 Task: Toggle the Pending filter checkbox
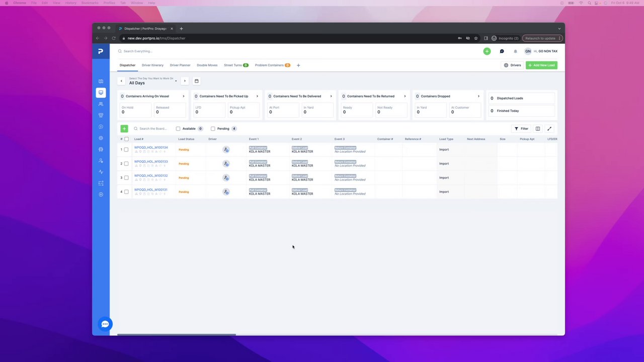213,129
